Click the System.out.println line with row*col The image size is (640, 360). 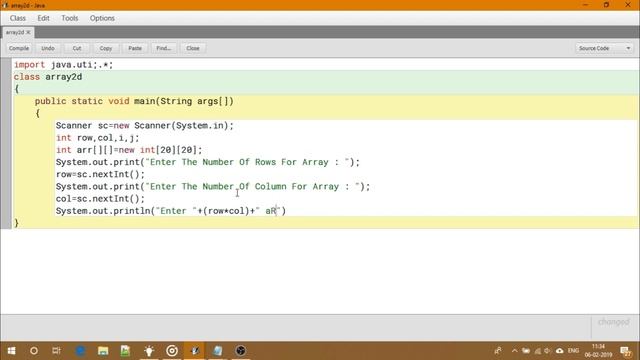pyautogui.click(x=171, y=211)
